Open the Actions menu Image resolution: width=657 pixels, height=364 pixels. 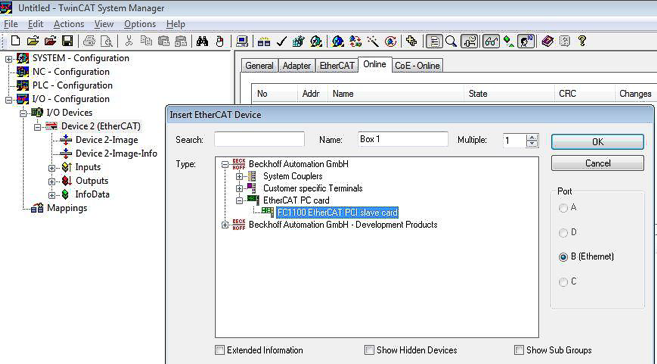tap(69, 24)
